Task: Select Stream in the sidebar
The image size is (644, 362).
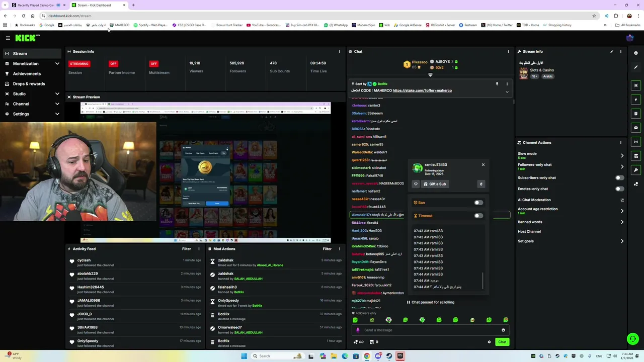Action: (x=32, y=53)
